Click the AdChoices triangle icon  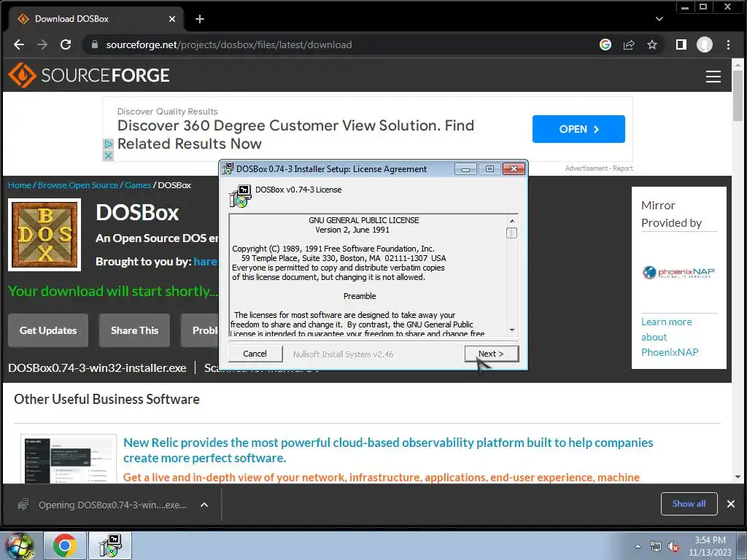[109, 144]
